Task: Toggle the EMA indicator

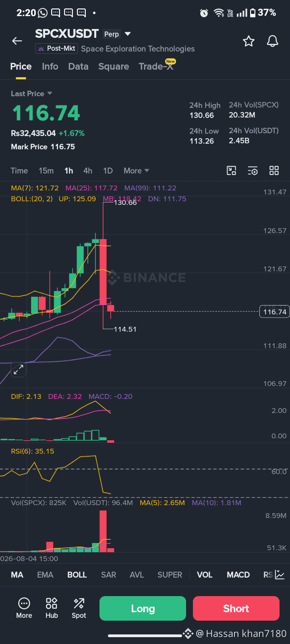Action: (x=45, y=575)
